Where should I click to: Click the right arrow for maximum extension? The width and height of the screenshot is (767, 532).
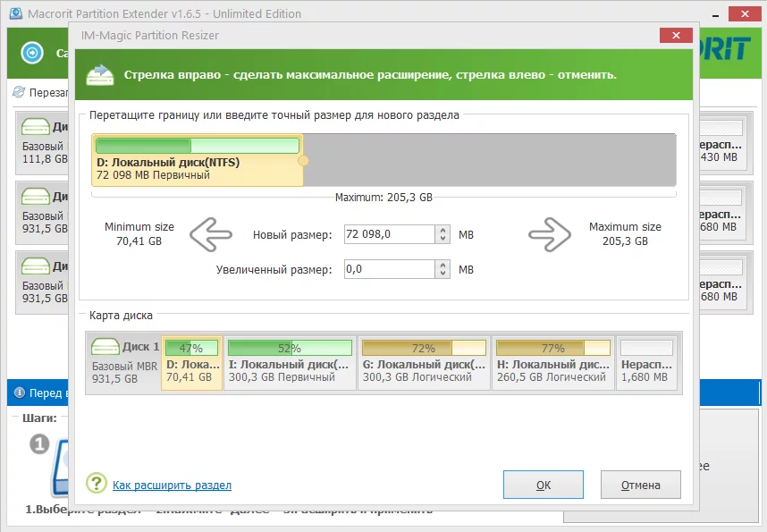point(550,235)
